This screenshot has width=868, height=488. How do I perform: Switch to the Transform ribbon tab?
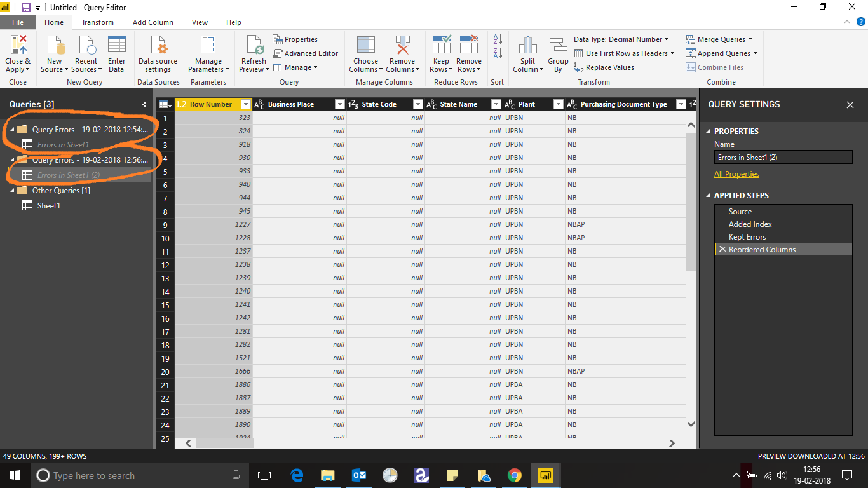(98, 22)
